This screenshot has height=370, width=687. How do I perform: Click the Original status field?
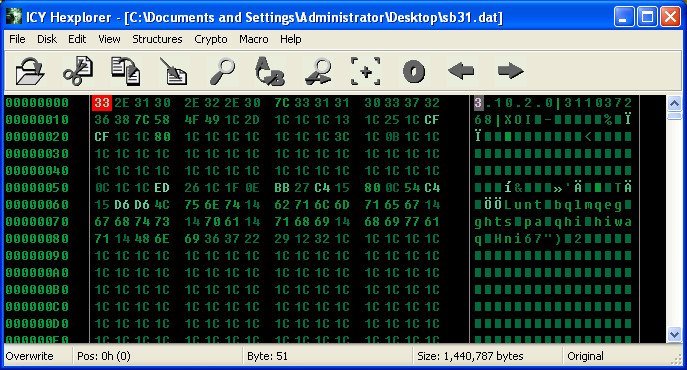[585, 356]
